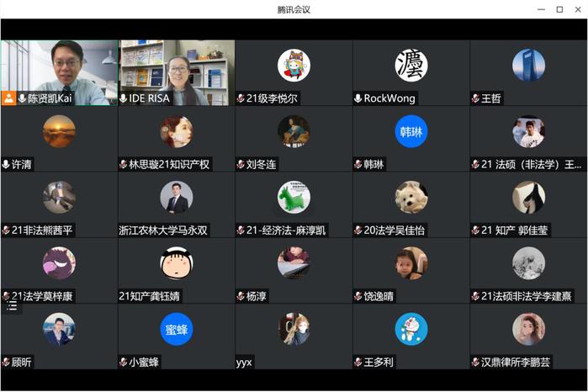Screen dimensions: 588x392
Task: Select the blue 蜜蜂 avatar circle
Action: 177,330
